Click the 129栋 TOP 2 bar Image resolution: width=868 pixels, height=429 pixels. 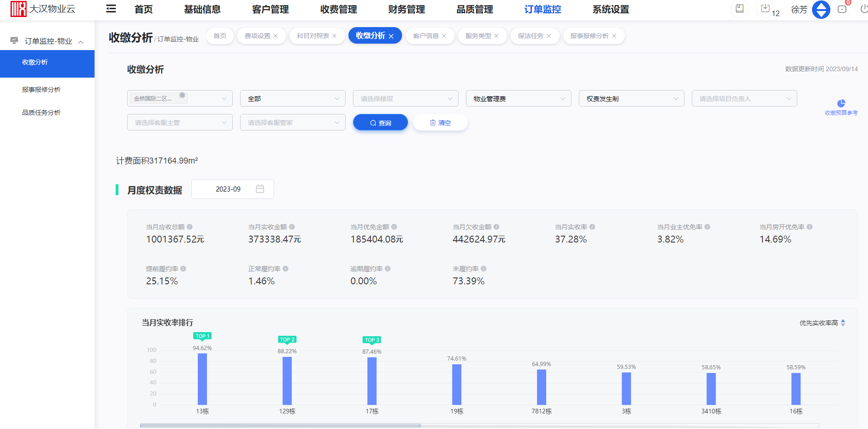click(x=287, y=381)
